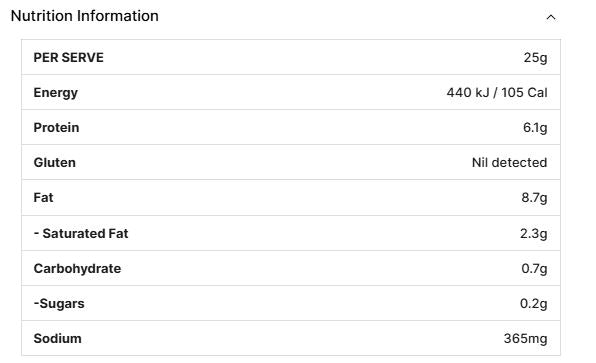This screenshot has height=363, width=596.
Task: Click the Nutrition Information heading
Action: point(85,16)
